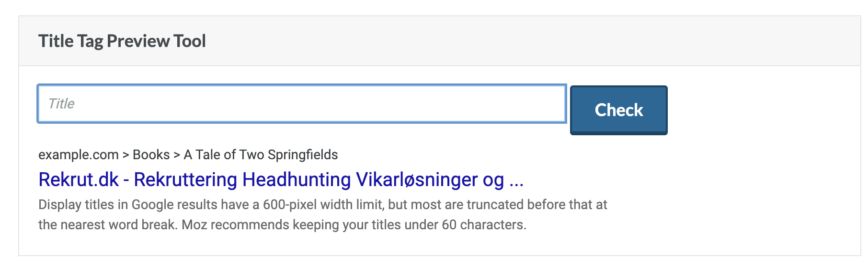This screenshot has height=259, width=868.
Task: Click 'example.com' in the breadcrumb
Action: (x=79, y=154)
